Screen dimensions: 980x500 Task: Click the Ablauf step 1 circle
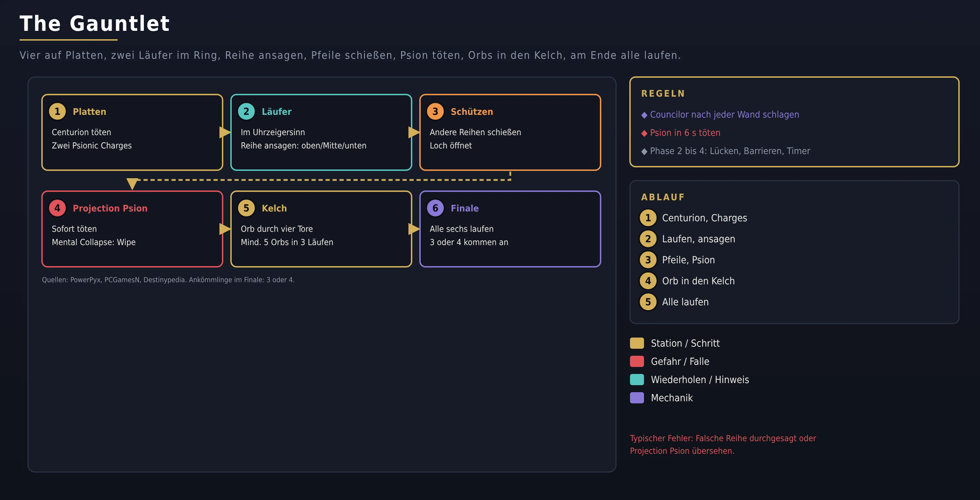(x=648, y=218)
